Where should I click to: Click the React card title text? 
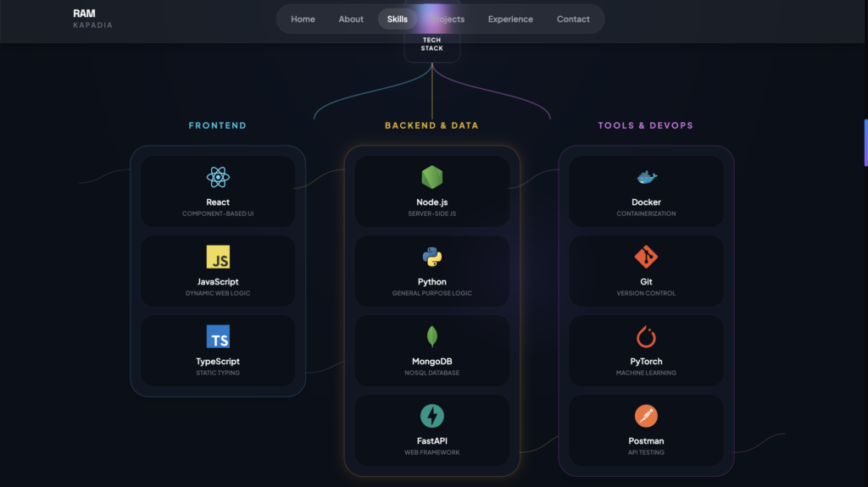(218, 202)
